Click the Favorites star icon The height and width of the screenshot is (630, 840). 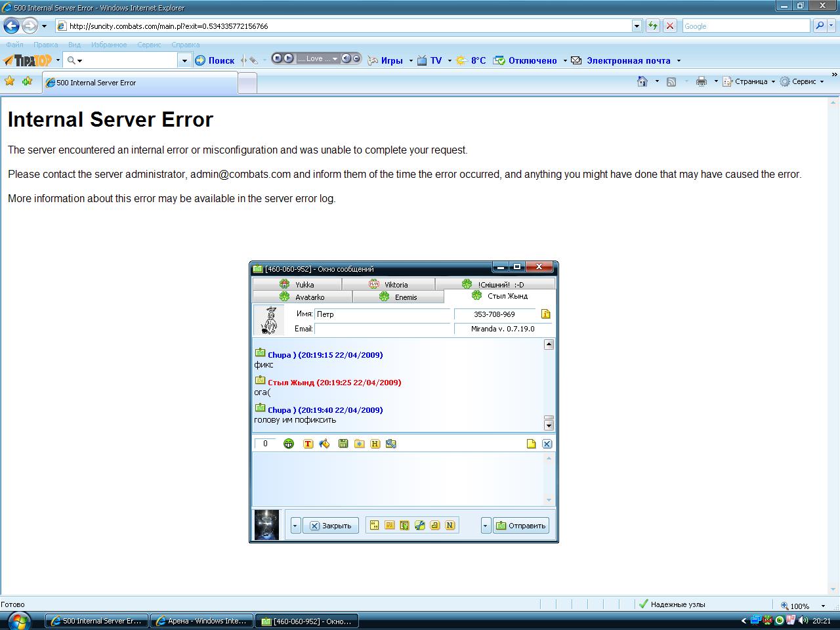[x=9, y=81]
